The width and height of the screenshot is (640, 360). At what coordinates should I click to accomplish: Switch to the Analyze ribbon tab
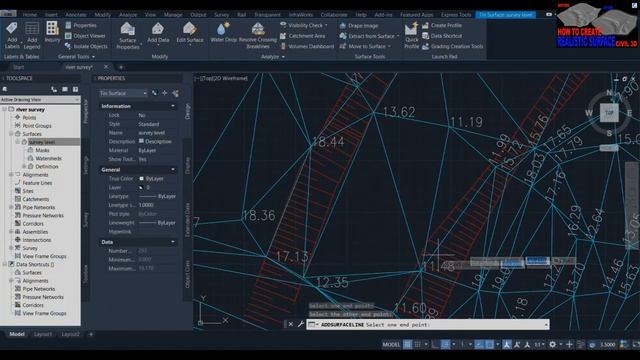pyautogui.click(x=128, y=14)
